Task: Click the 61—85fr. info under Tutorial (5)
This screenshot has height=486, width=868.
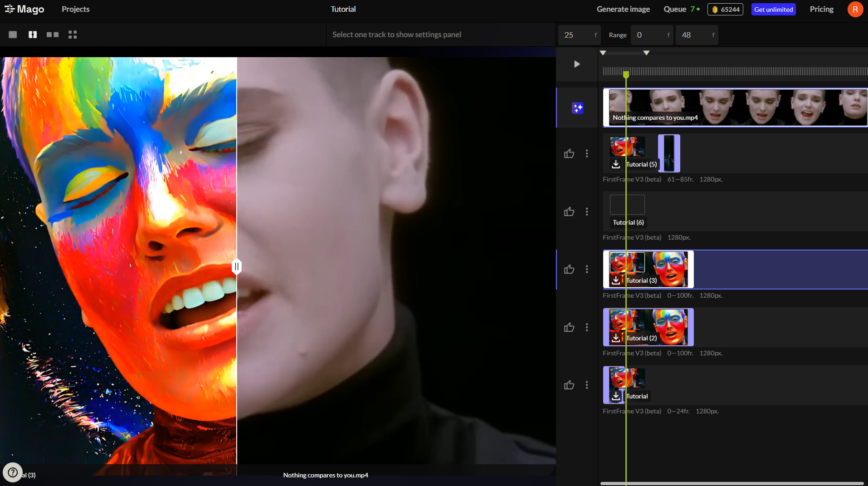Action: coord(680,179)
